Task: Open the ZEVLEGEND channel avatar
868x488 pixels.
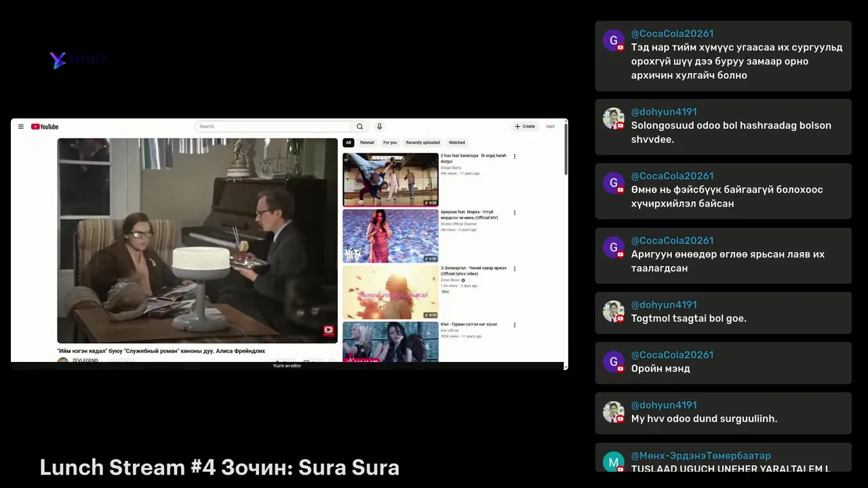Action: coord(62,361)
